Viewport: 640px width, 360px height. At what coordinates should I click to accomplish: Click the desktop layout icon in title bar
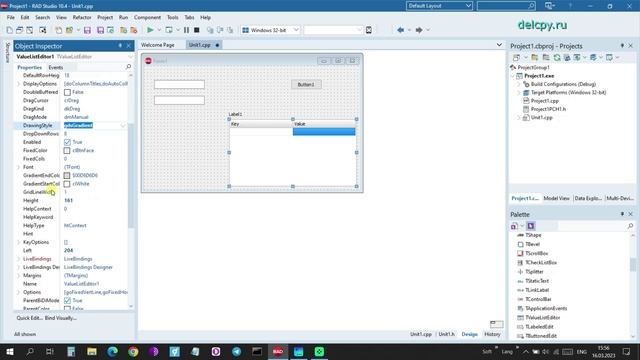click(549, 6)
